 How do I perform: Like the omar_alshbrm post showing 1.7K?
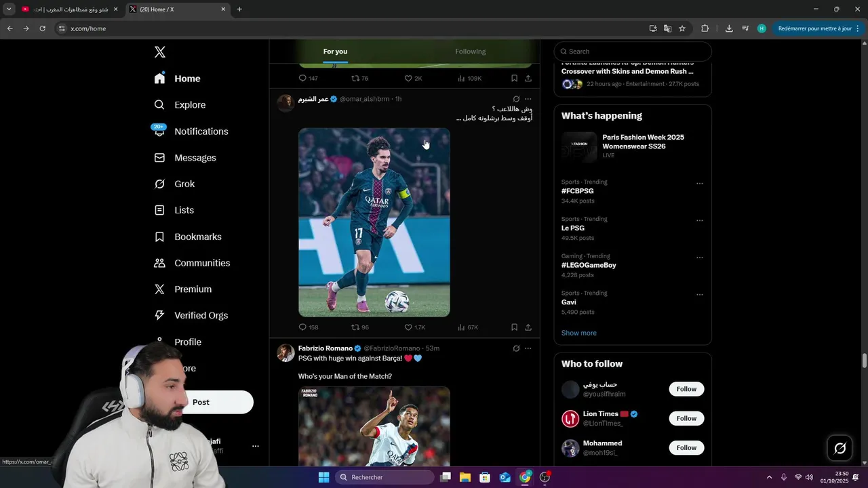click(415, 327)
